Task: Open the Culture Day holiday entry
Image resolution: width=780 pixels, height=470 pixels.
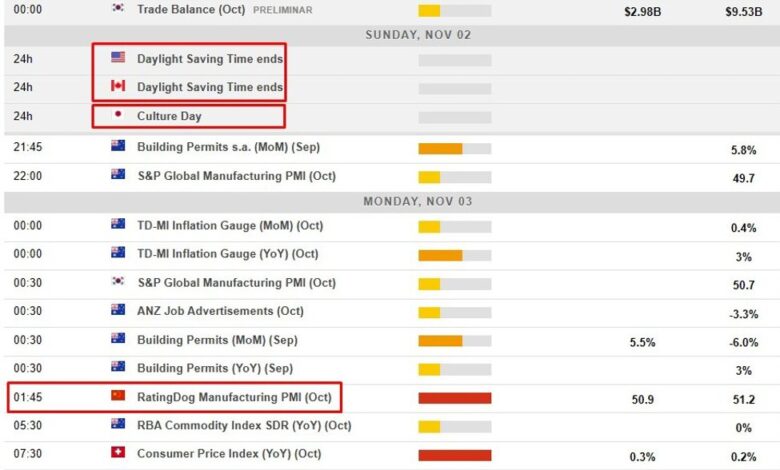Action: (169, 116)
